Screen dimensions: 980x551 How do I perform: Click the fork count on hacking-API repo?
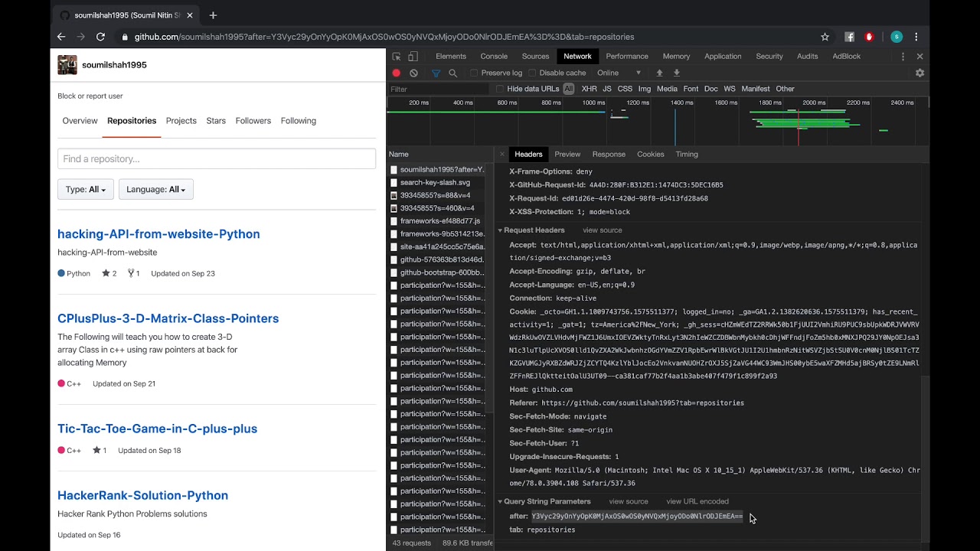tap(133, 274)
